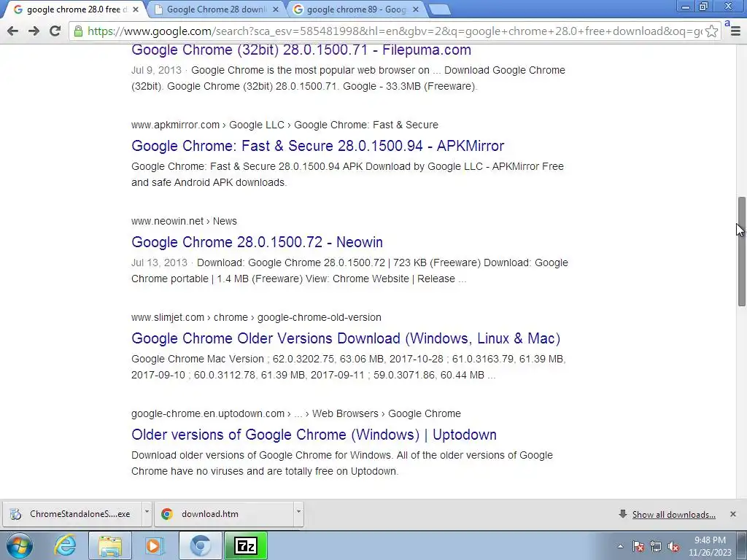
Task: Open the Neowin Google Chrome 28.0.1500.72 result
Action: coord(258,242)
